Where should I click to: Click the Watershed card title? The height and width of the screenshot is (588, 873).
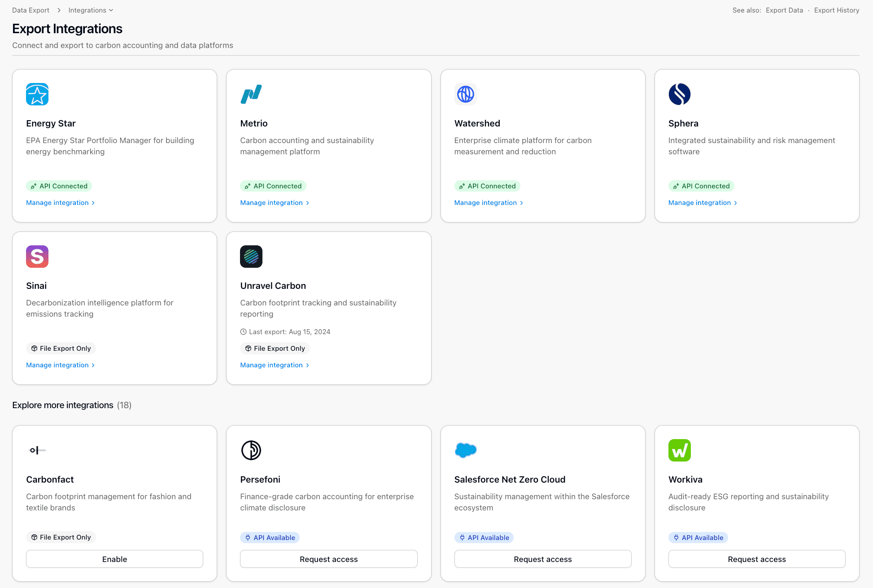(x=477, y=123)
